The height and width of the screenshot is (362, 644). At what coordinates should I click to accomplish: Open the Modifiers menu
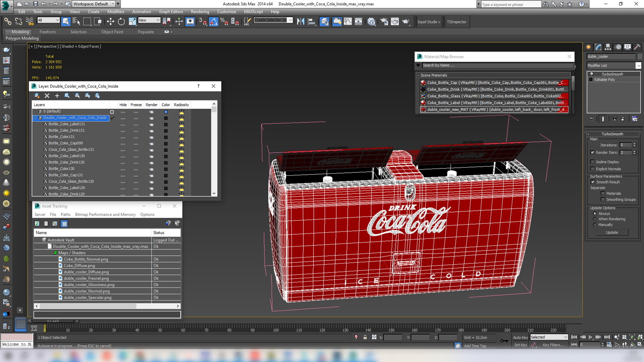click(x=115, y=12)
